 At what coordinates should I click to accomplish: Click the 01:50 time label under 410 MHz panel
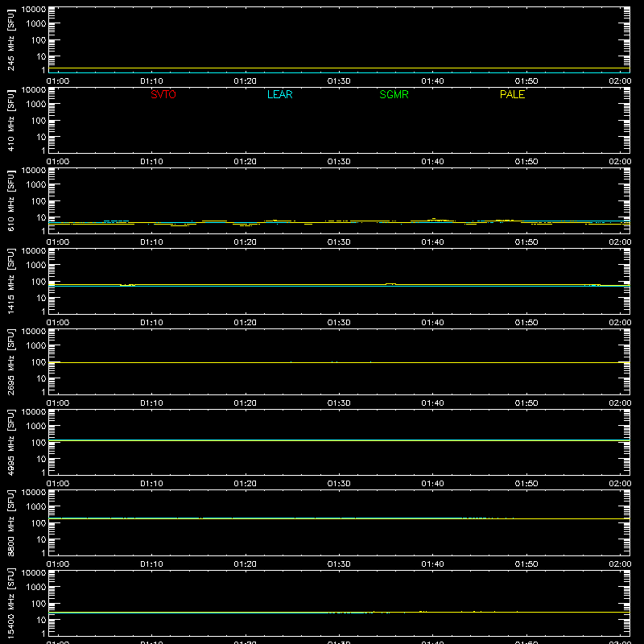click(x=526, y=162)
